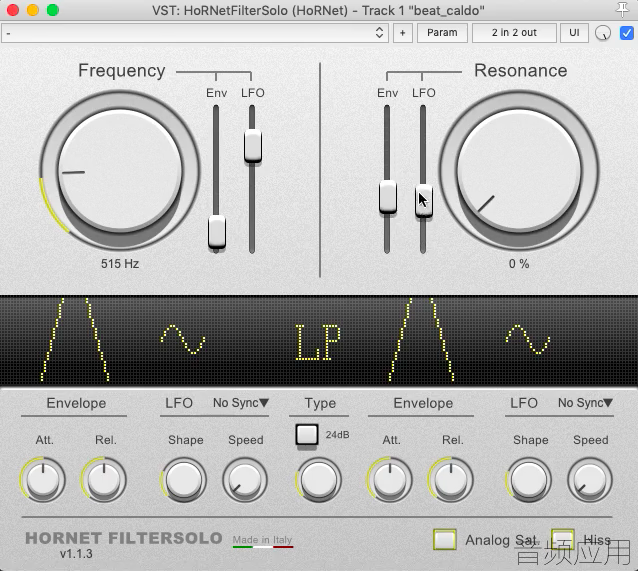The image size is (638, 571).
Task: Click the frequency LFO sine wave display
Action: click(x=183, y=339)
